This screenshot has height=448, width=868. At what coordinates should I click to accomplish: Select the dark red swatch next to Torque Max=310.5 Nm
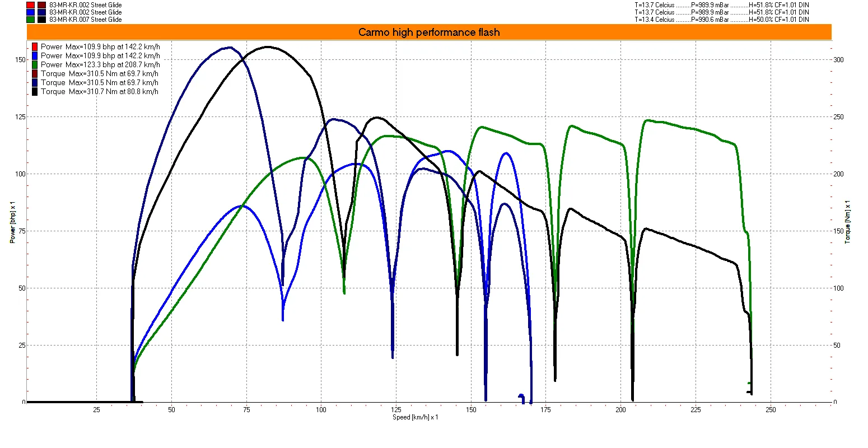35,73
